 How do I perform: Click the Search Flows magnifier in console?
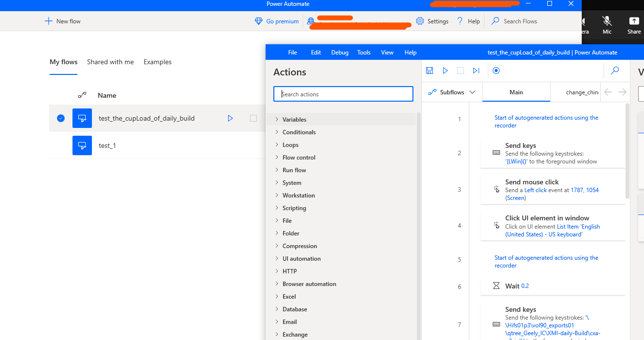click(495, 21)
